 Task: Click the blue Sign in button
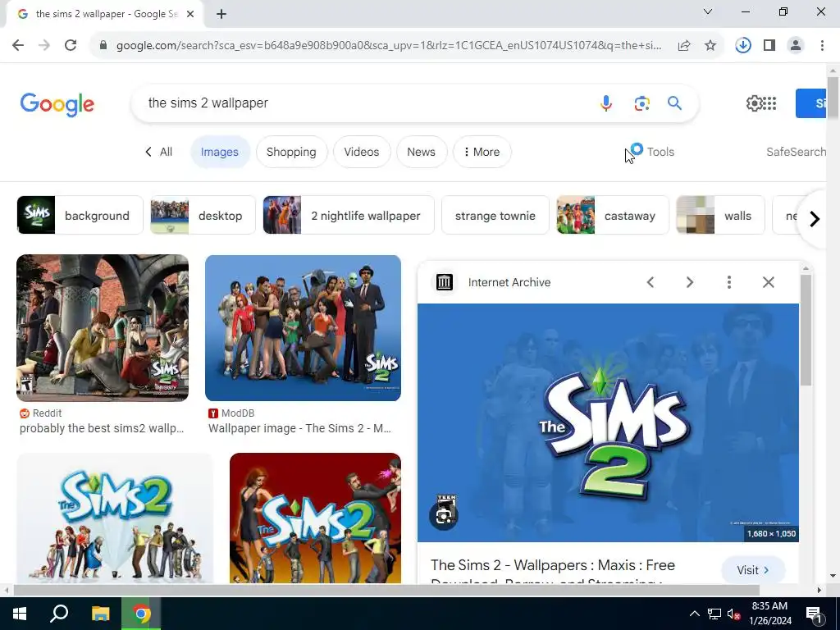(x=811, y=103)
